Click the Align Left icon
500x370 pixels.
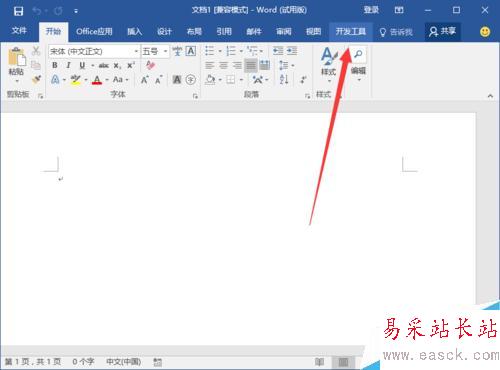(x=210, y=65)
